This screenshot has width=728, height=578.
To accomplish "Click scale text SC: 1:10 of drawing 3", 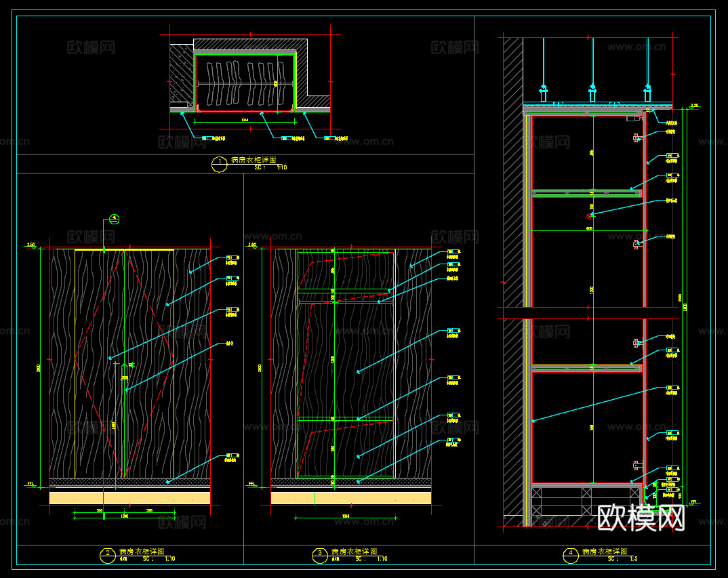I will [x=371, y=559].
